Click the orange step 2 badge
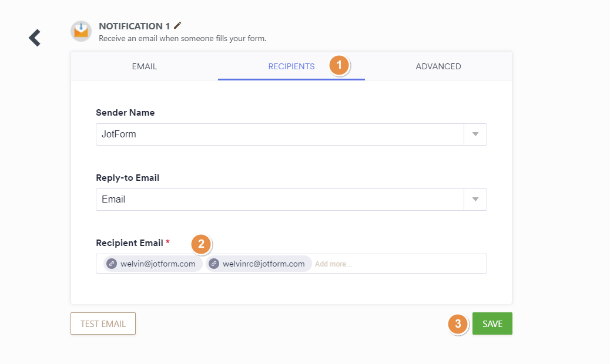This screenshot has width=610, height=364. (201, 244)
